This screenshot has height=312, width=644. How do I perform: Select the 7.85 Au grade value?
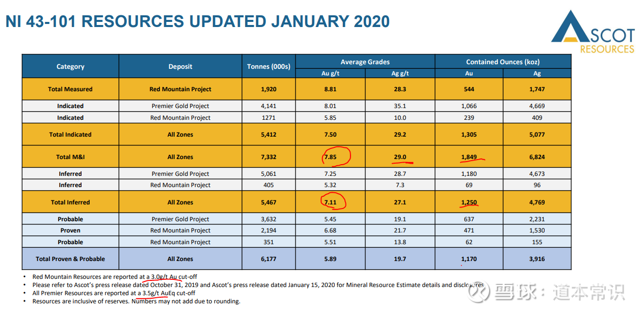click(330, 157)
